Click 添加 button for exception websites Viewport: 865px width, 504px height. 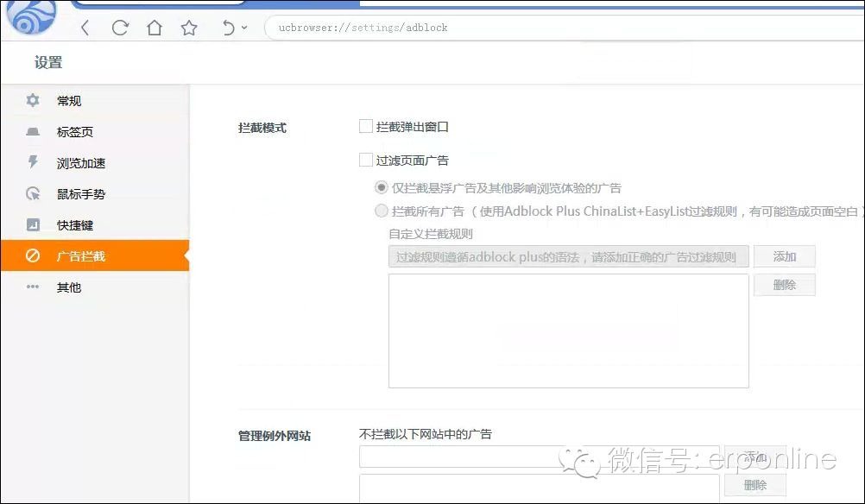point(755,457)
